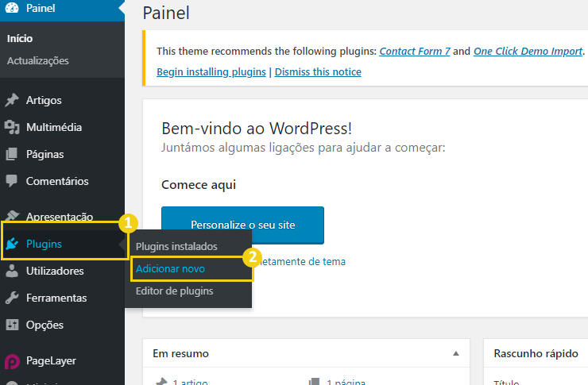
Task: Choose Plugins instalados from flyout
Action: click(176, 246)
